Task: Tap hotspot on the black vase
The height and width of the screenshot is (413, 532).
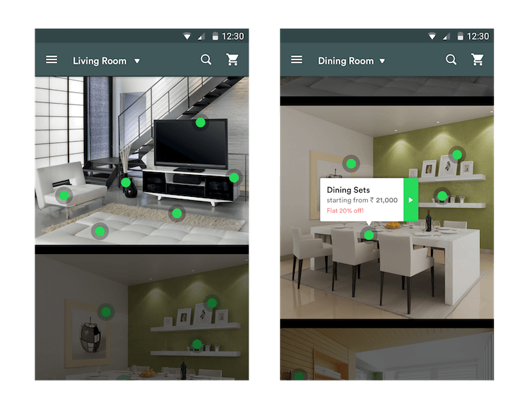Action: coord(125,182)
